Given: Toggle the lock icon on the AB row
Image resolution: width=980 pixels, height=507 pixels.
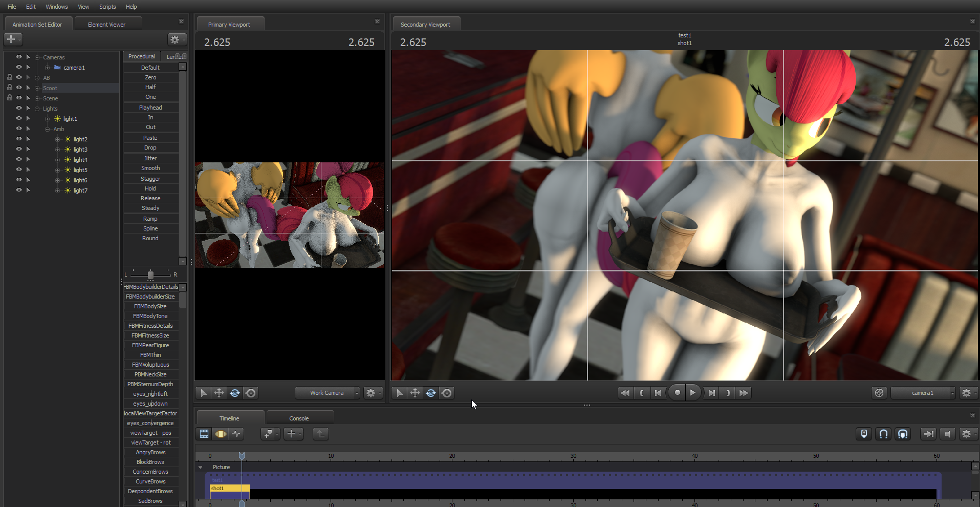Looking at the screenshot, I should pos(10,77).
